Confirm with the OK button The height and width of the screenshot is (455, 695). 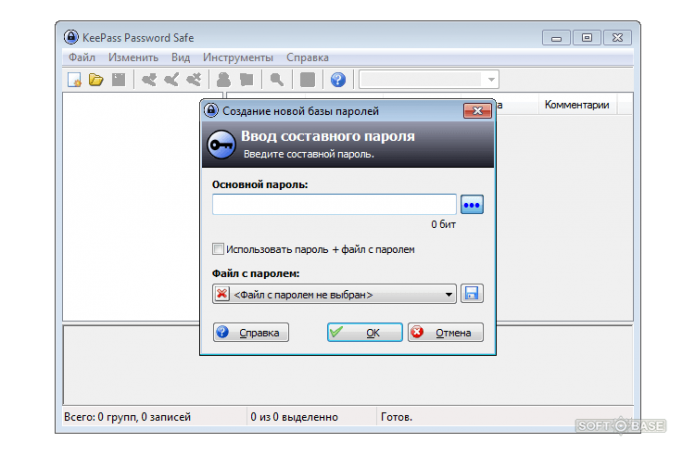tap(365, 332)
